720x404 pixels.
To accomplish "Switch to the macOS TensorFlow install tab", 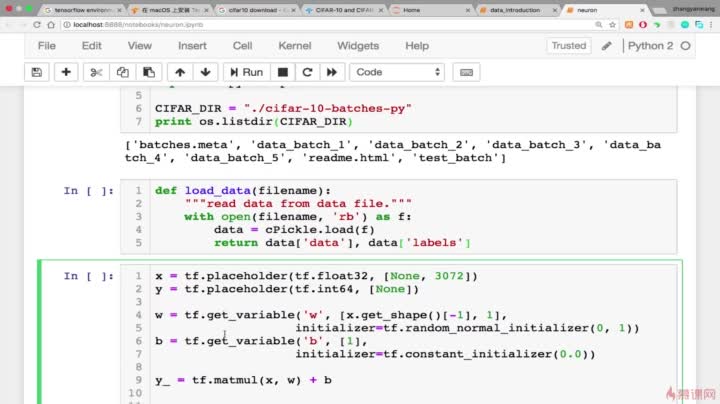I will 169,10.
